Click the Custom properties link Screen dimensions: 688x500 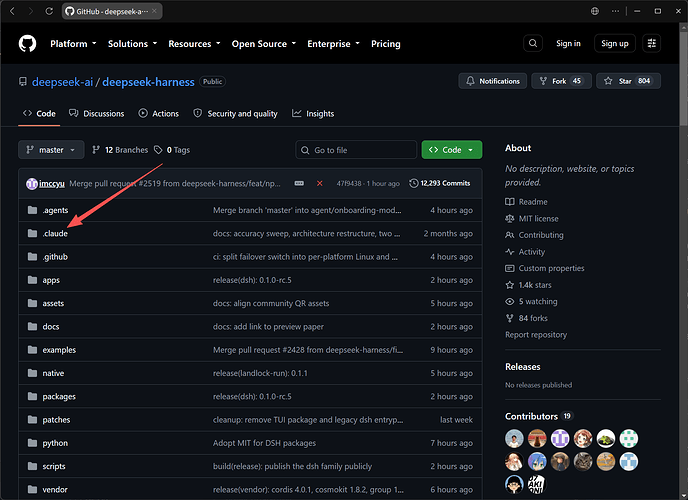552,268
